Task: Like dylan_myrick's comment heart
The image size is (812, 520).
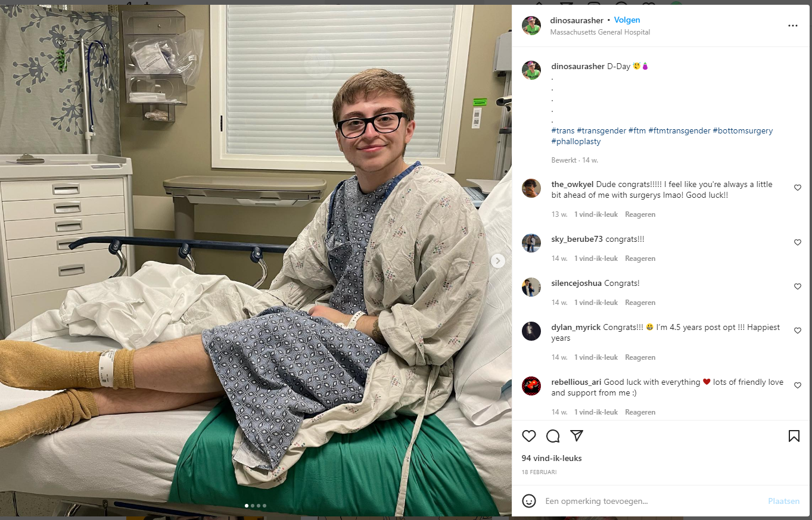Action: [x=798, y=331]
